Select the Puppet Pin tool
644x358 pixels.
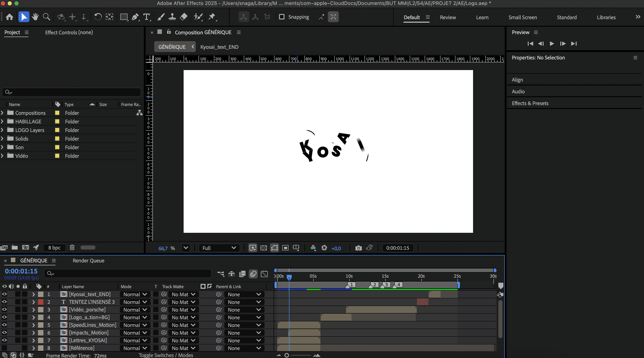(212, 17)
